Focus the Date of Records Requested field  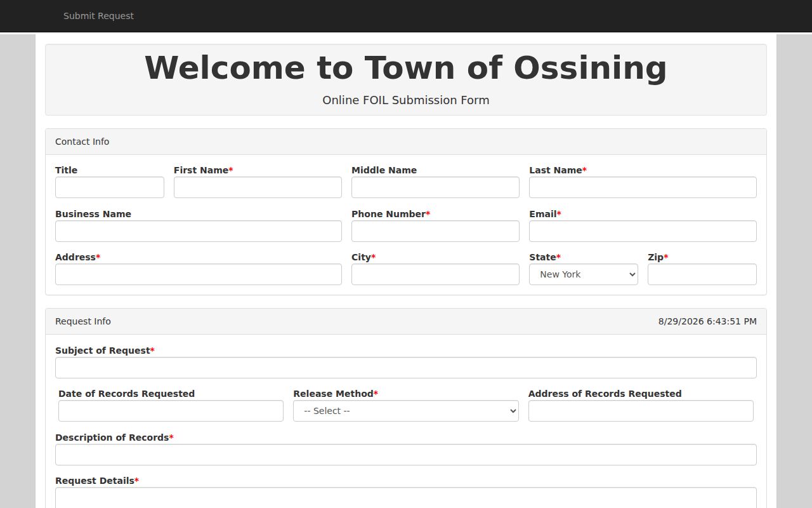[171, 411]
